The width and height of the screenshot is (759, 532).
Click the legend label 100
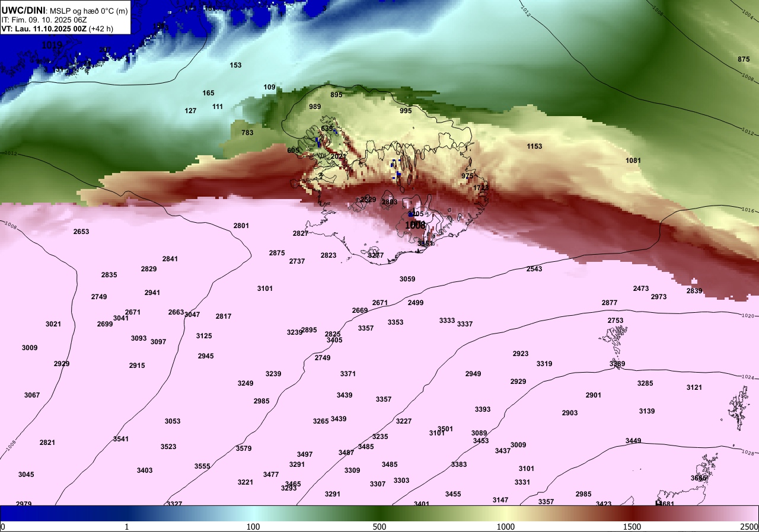pos(253,527)
